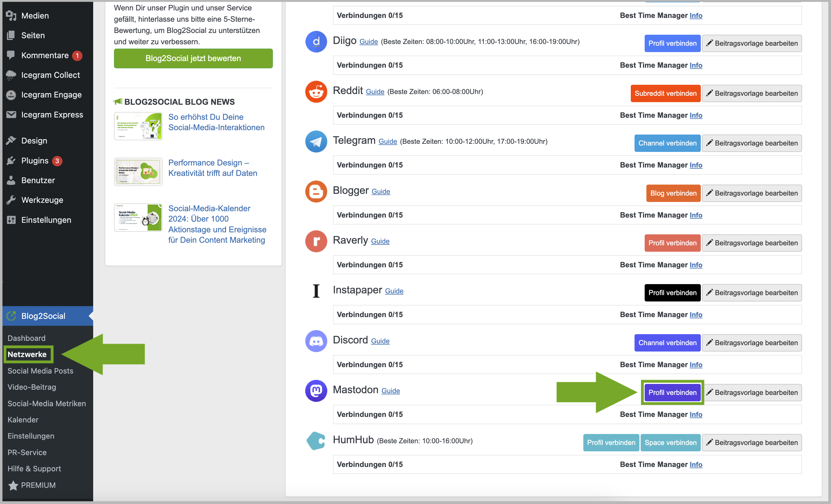Click the Social-Media-Kalender 2024 thumbnail
The height and width of the screenshot is (504, 831).
138,218
